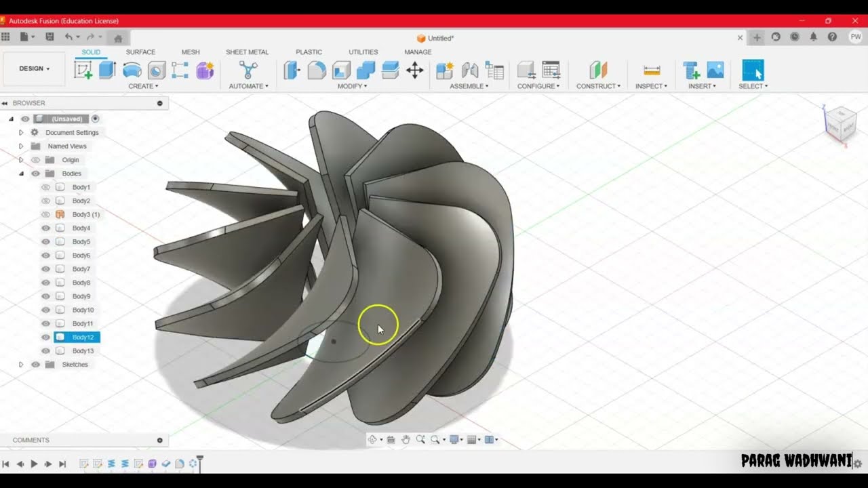This screenshot has width=868, height=488.
Task: Select the Joint tool
Action: (x=470, y=70)
